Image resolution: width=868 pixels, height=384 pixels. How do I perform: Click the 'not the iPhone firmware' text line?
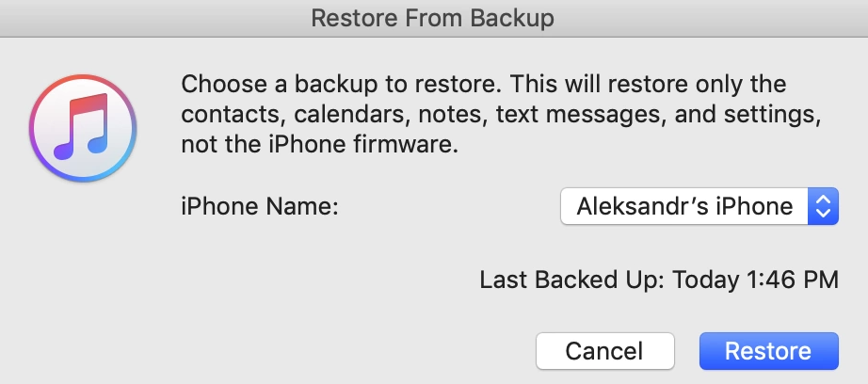[320, 145]
